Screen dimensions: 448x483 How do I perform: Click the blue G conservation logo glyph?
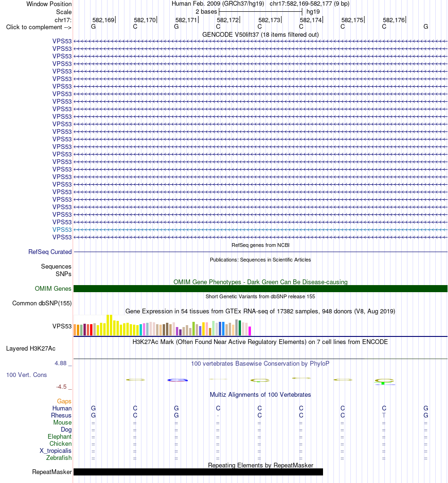pos(178,380)
